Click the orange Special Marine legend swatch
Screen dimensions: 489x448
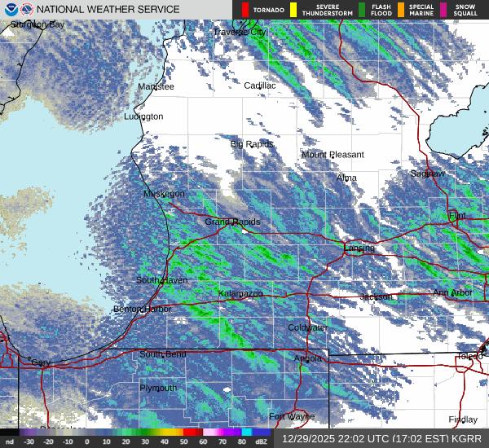(x=401, y=10)
